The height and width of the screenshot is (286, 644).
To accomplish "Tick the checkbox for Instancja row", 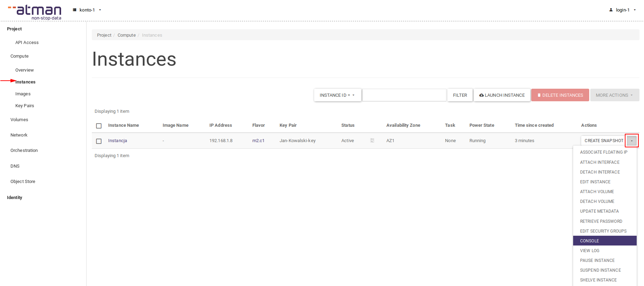I will coord(99,141).
